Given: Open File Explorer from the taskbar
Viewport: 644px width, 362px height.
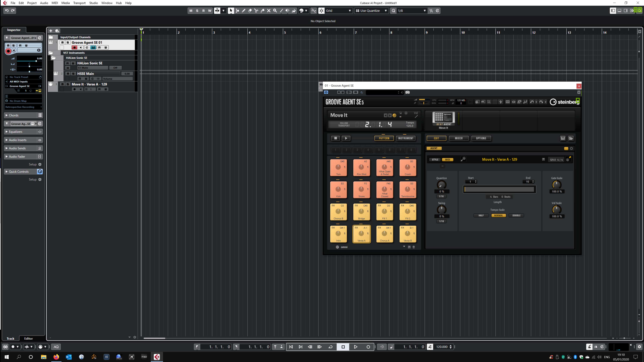Looking at the screenshot, I should click(x=44, y=357).
